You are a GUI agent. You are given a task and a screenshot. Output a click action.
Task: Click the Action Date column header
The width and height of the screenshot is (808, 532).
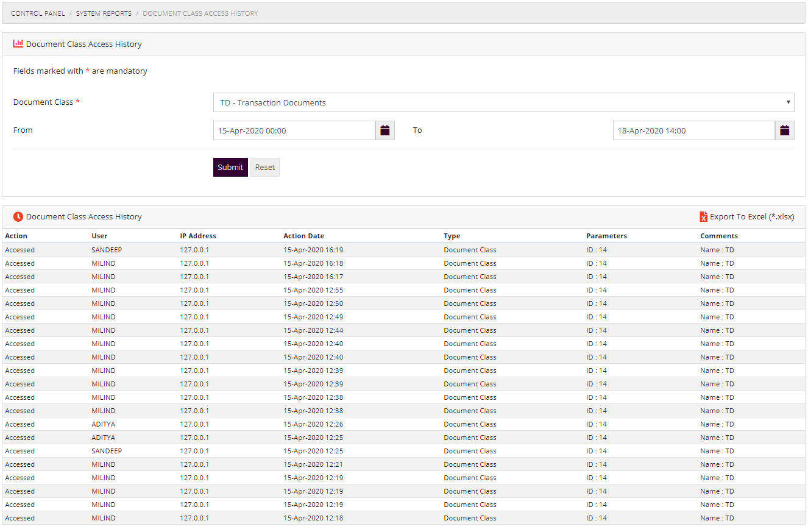tap(303, 236)
